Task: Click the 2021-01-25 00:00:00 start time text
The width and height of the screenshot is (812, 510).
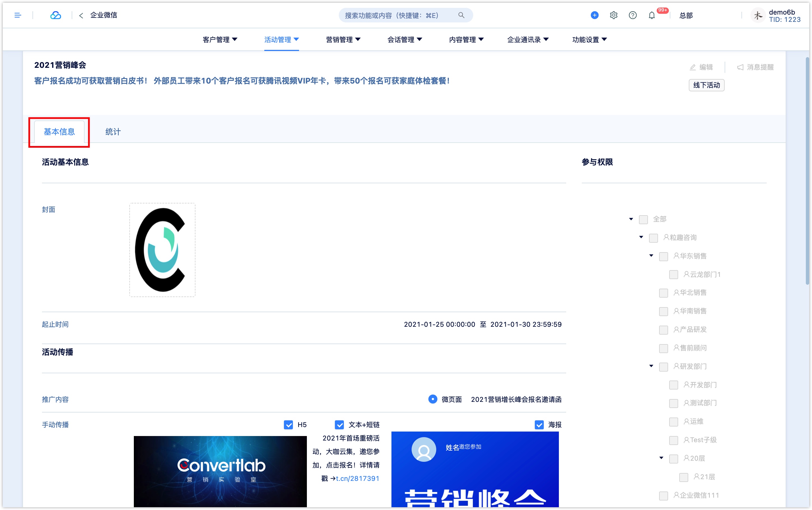Action: click(x=439, y=324)
